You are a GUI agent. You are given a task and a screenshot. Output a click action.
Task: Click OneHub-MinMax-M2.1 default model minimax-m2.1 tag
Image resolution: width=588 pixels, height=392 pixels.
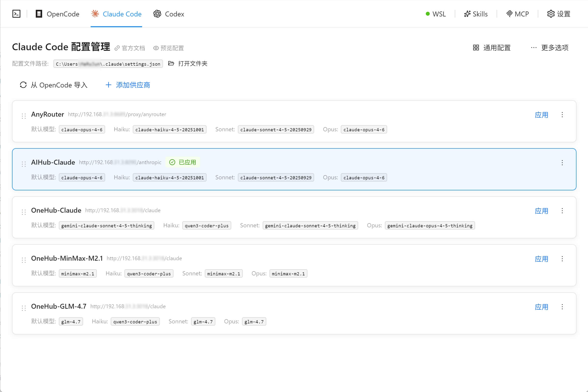click(x=78, y=273)
